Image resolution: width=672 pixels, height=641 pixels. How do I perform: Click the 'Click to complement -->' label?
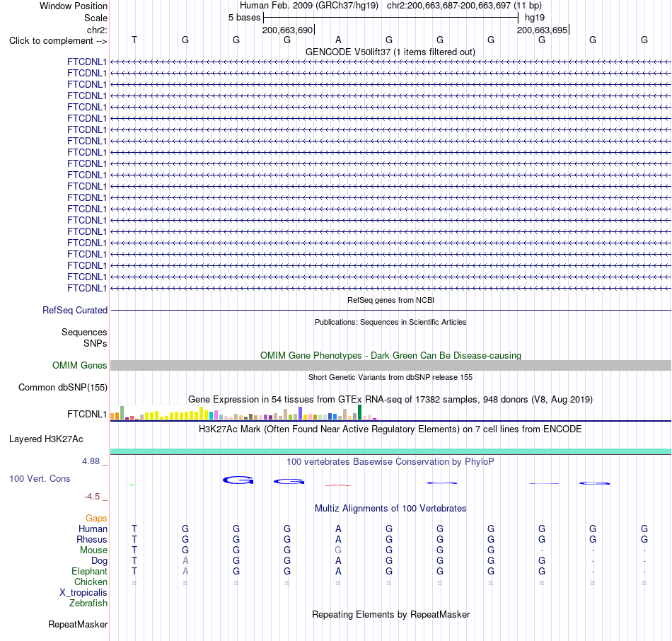pos(58,41)
